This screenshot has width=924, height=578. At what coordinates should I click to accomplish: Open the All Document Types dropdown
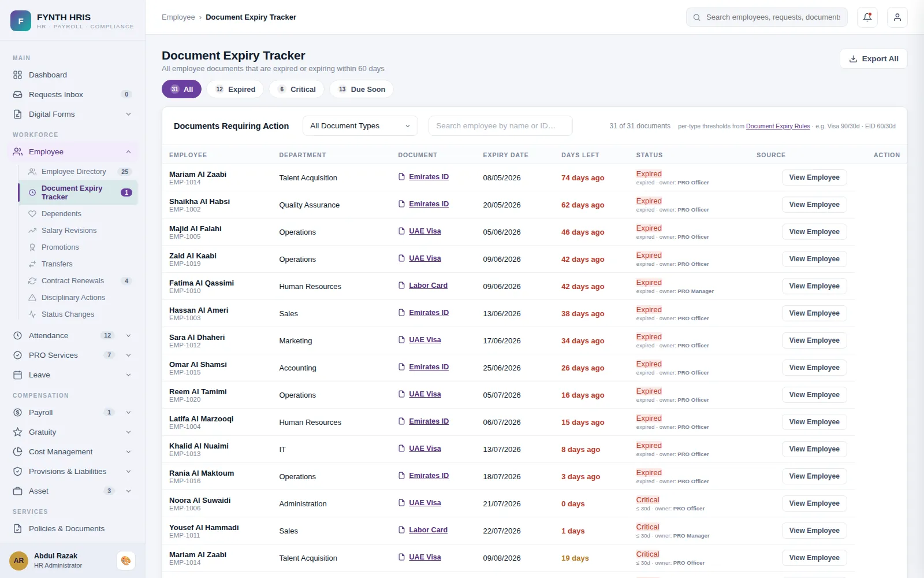pos(360,126)
